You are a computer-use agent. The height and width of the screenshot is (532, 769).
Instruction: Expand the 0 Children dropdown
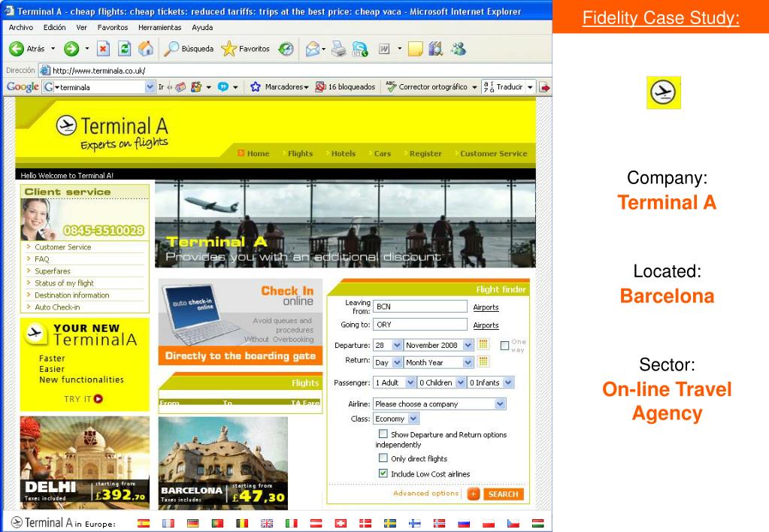441,382
